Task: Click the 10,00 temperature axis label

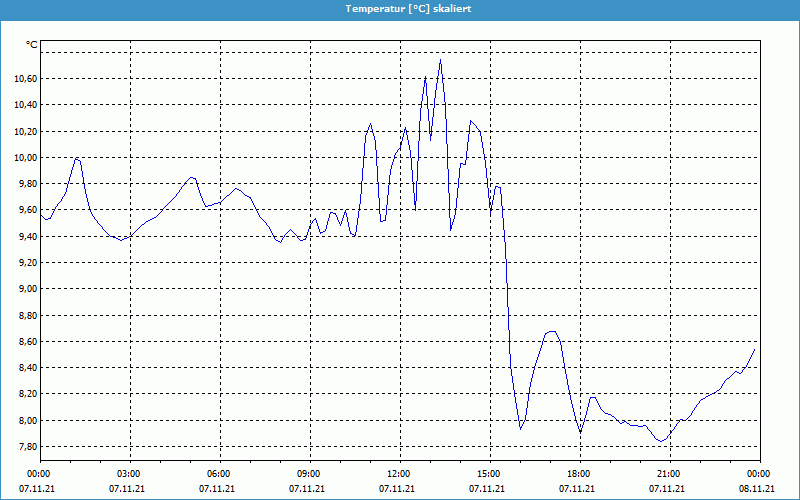Action: pyautogui.click(x=26, y=157)
